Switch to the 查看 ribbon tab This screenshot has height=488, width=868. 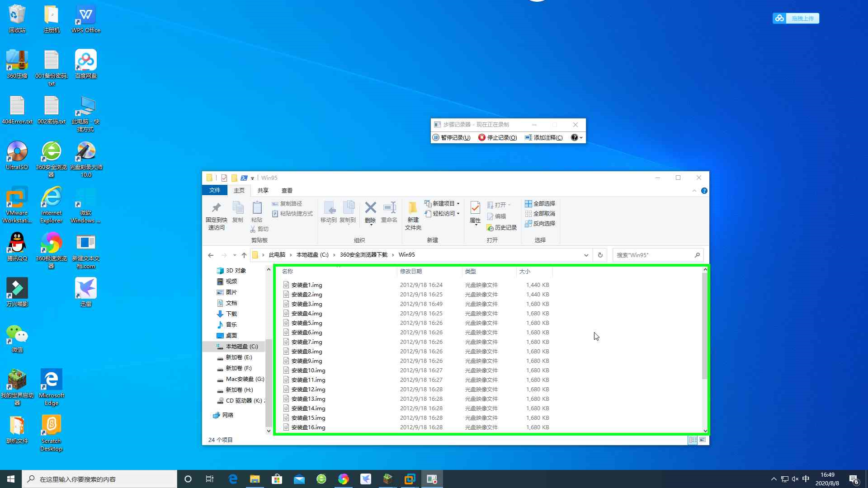pyautogui.click(x=287, y=190)
